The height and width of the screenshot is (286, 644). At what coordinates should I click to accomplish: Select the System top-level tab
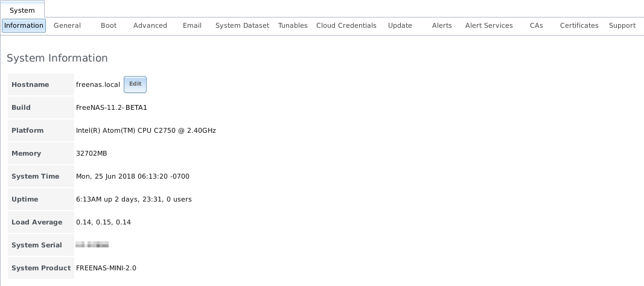tap(22, 10)
